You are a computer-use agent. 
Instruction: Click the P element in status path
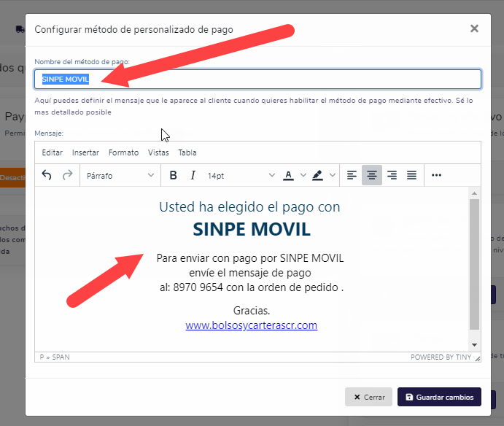pyautogui.click(x=42, y=357)
